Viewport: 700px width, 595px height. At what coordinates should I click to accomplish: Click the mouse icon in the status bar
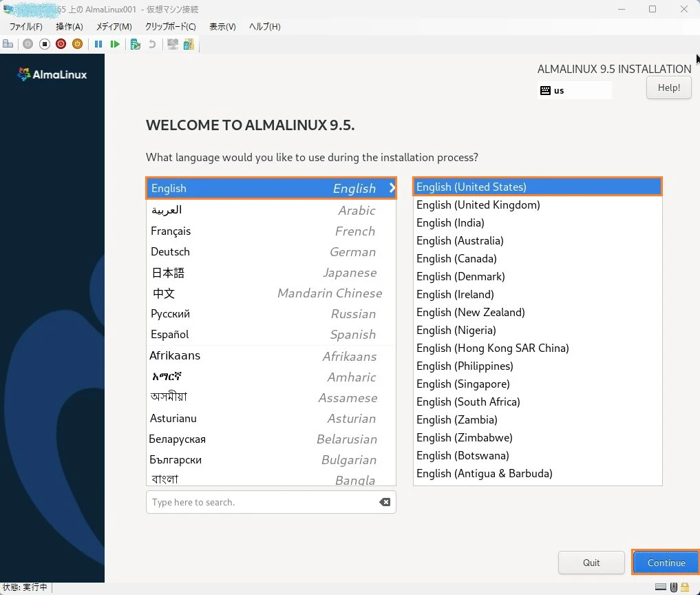pos(674,587)
